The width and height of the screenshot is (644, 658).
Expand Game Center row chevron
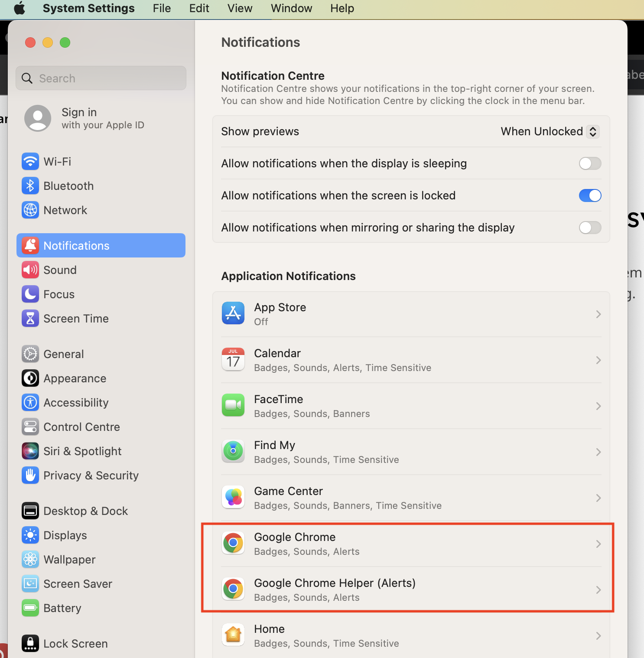click(x=598, y=498)
